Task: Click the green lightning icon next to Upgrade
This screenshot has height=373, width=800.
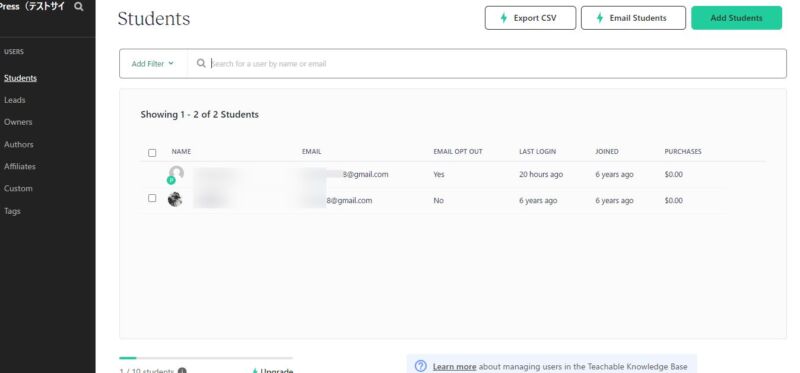Action: pos(255,371)
